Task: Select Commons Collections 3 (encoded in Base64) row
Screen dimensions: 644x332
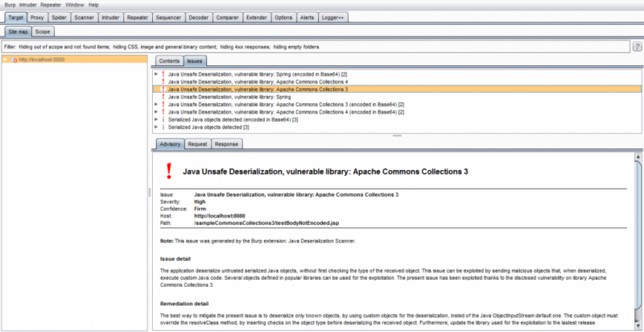Action: [x=397, y=105]
